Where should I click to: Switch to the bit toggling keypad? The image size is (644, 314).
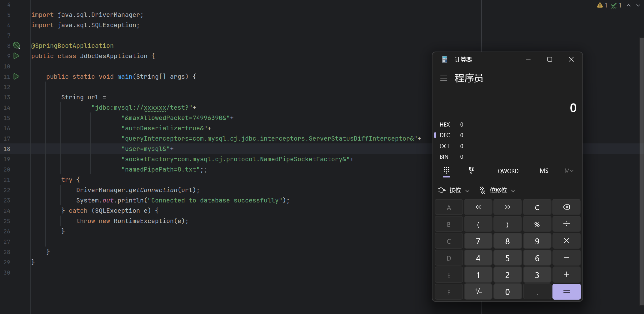(x=471, y=170)
